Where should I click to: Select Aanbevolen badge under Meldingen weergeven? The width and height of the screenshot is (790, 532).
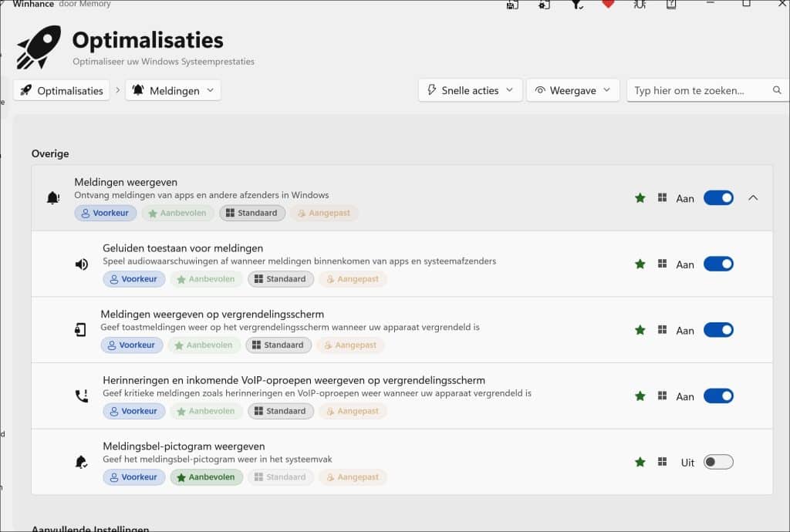click(x=178, y=213)
